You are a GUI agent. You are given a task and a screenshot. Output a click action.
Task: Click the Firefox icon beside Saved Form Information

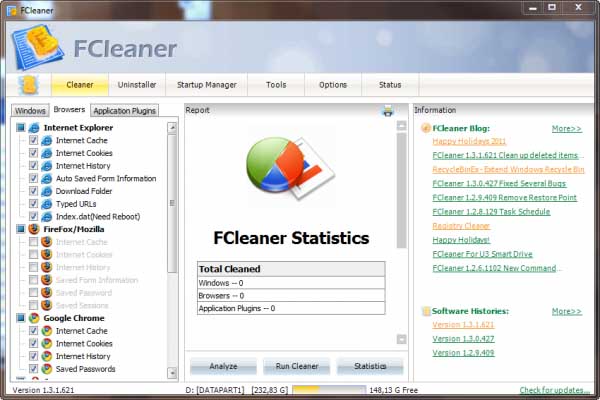(x=47, y=280)
